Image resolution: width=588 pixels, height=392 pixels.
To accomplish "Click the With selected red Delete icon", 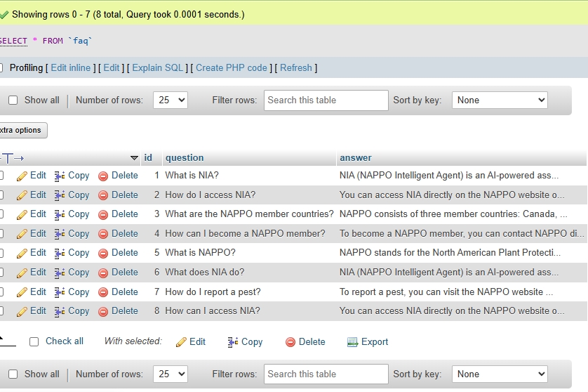I will 290,342.
